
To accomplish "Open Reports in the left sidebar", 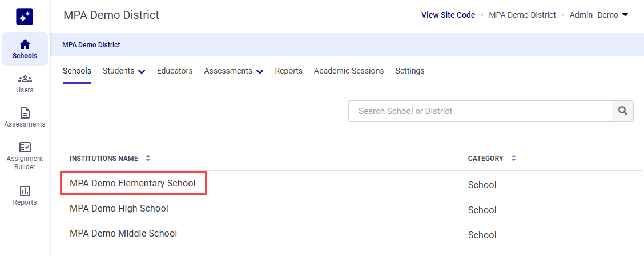I will click(25, 196).
